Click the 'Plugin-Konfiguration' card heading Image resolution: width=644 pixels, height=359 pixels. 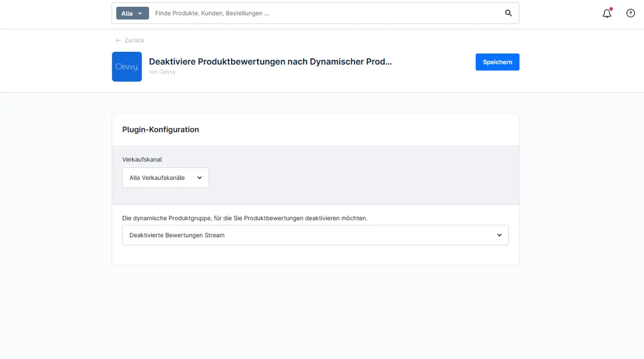(x=161, y=130)
